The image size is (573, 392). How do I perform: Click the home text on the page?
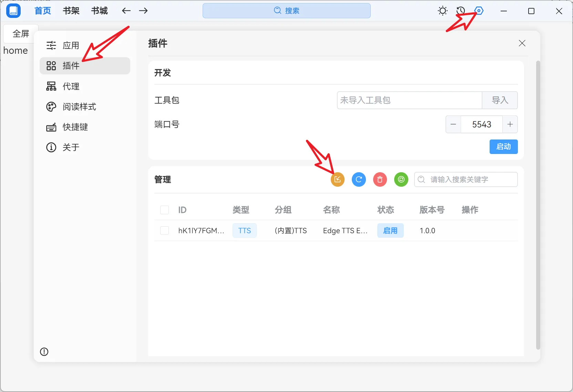(16, 50)
